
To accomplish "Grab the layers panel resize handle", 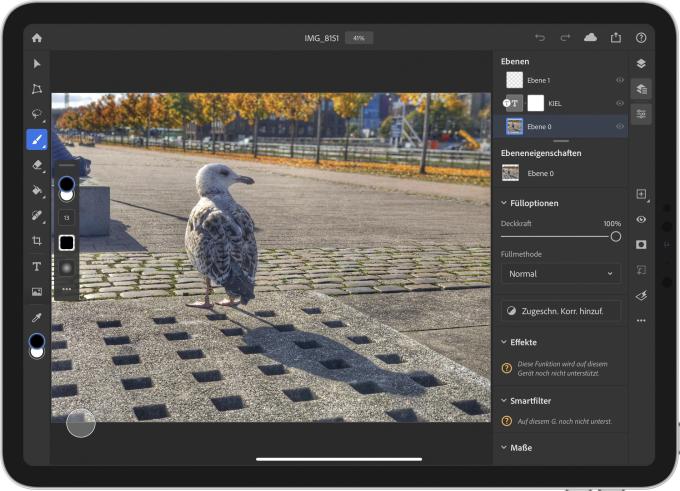I will (x=561, y=141).
